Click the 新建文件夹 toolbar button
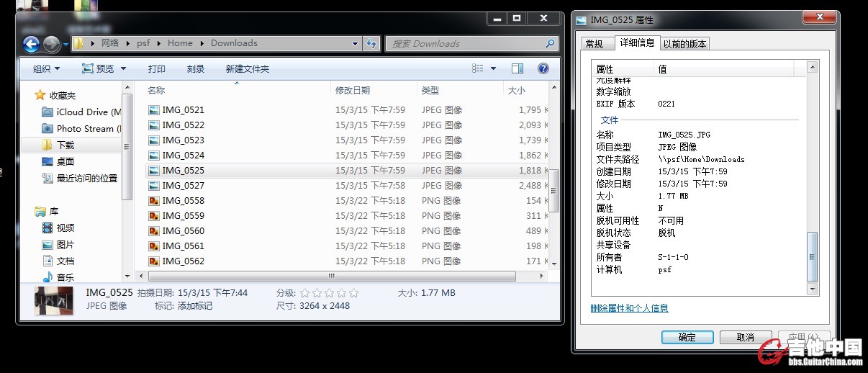The image size is (868, 373). 247,68
